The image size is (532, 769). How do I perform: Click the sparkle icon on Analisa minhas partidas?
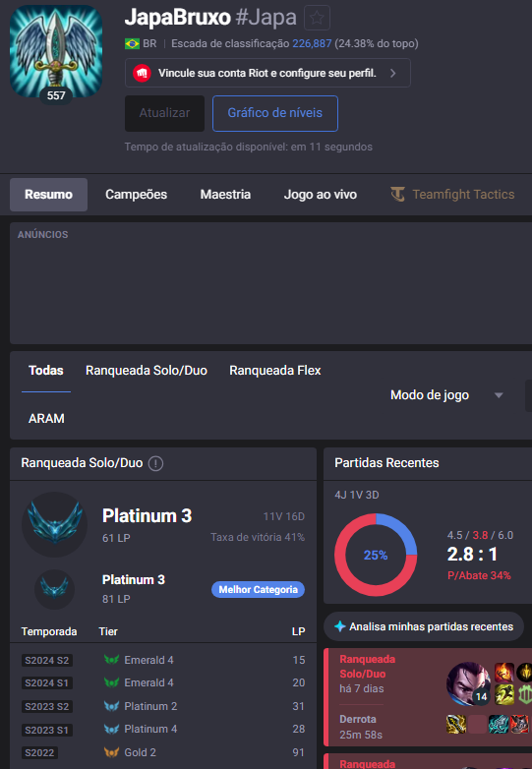(x=339, y=626)
